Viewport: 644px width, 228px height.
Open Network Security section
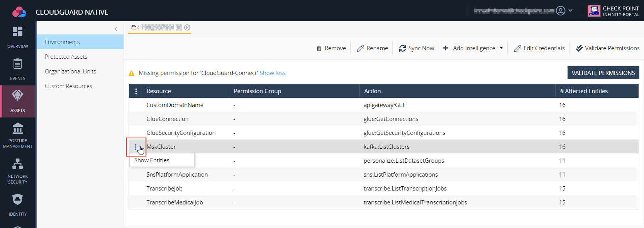point(18,171)
